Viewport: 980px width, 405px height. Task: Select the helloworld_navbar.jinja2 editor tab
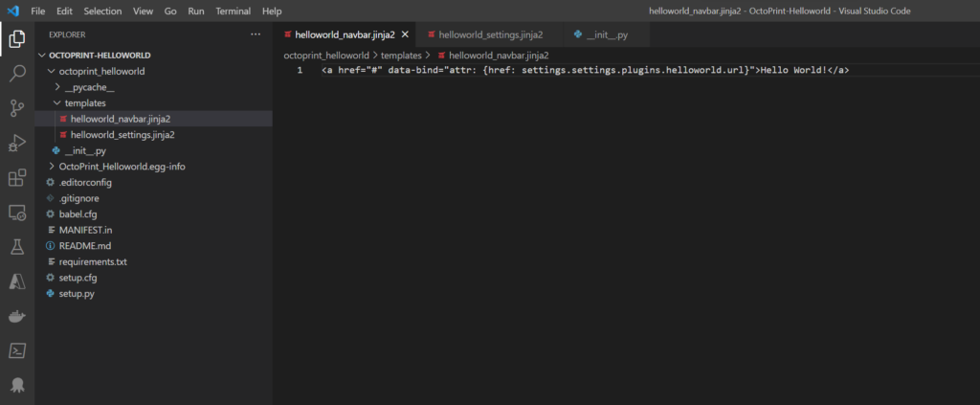tap(345, 34)
